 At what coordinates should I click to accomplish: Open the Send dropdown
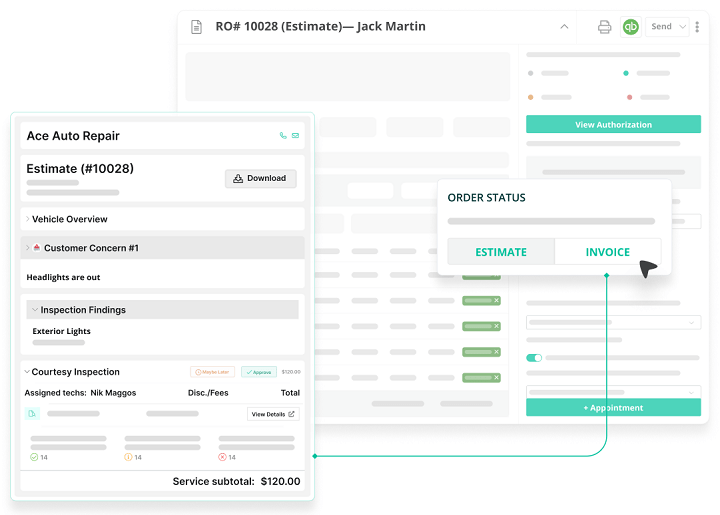tap(669, 27)
